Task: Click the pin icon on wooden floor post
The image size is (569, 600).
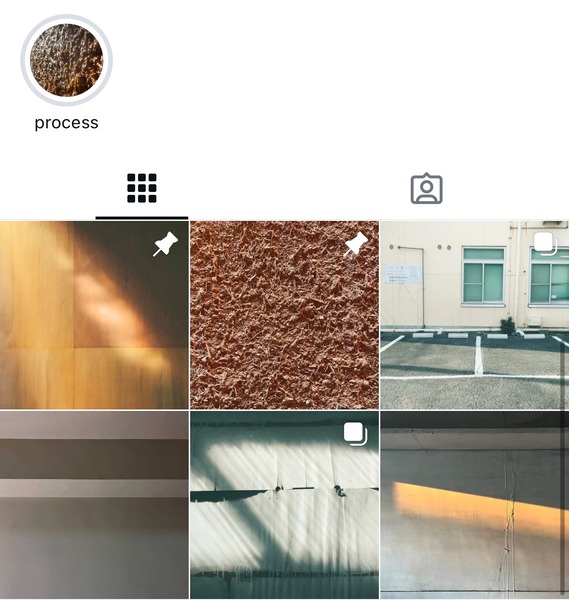Action: coord(166,244)
